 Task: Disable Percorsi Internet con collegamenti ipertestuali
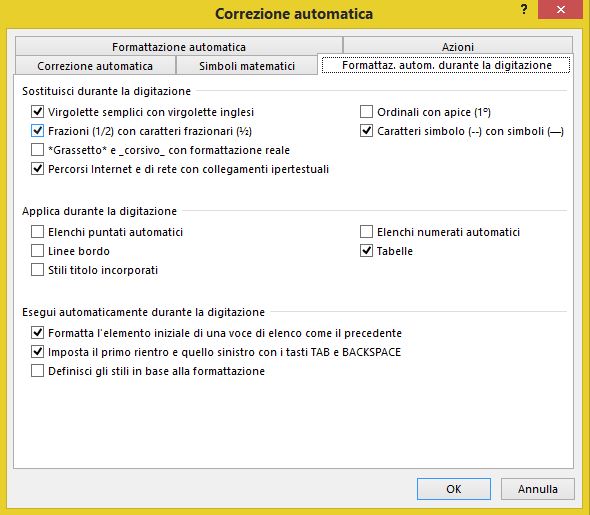click(x=37, y=169)
